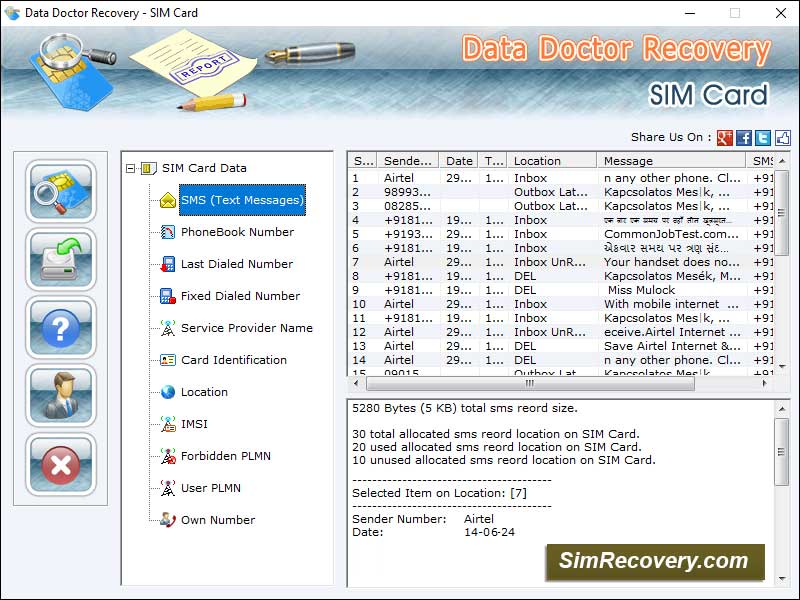Select row 12 message "eceive.Airtel Internet ..."
This screenshot has width=800, height=600.
[x=672, y=332]
